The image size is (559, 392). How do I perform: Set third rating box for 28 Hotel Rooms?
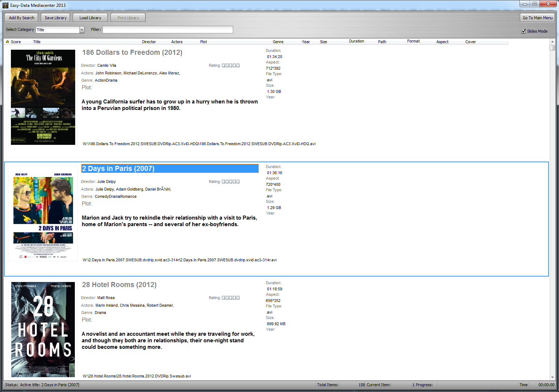click(x=231, y=298)
